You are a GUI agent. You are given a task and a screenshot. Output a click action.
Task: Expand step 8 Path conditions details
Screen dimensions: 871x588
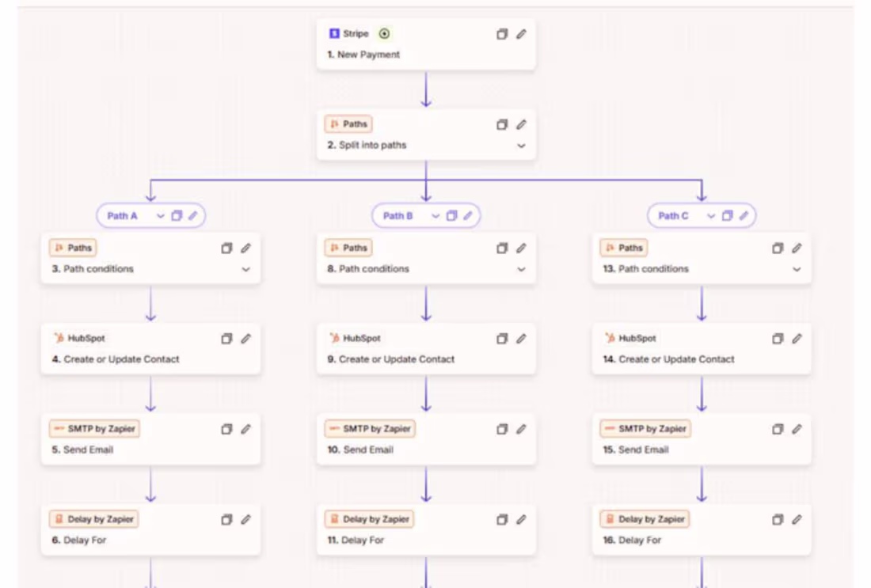pyautogui.click(x=521, y=269)
